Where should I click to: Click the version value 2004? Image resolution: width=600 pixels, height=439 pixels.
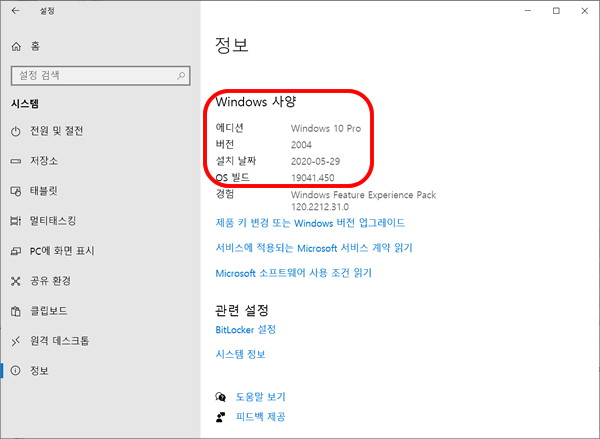[301, 145]
